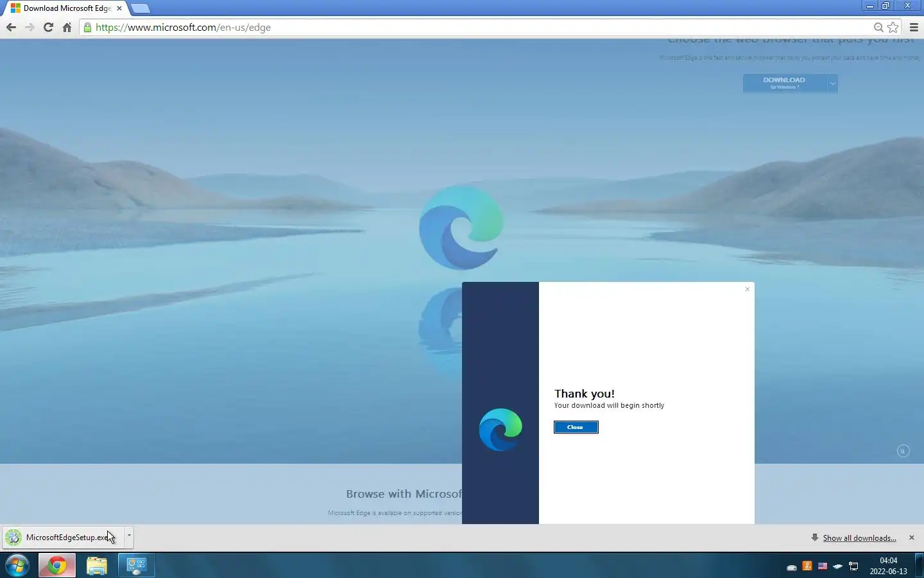Bookmark this page with the star icon
Viewport: 924px width, 578px height.
click(x=893, y=27)
